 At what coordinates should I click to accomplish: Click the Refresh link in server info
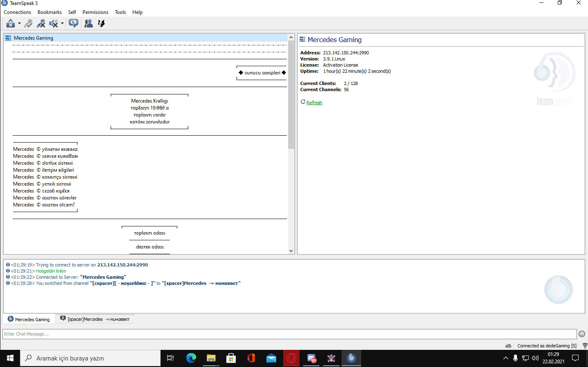click(x=314, y=103)
